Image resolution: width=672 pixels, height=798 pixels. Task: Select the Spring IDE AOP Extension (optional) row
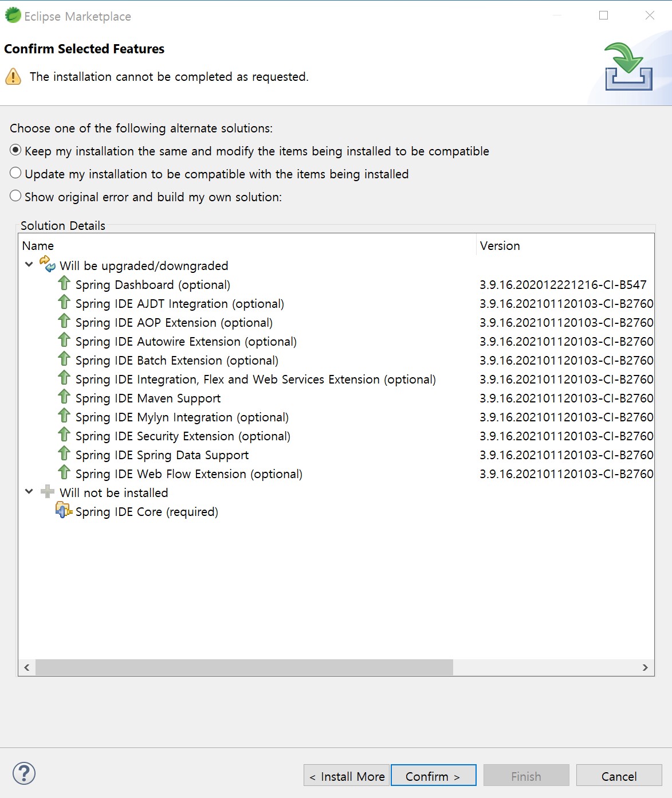click(x=174, y=323)
